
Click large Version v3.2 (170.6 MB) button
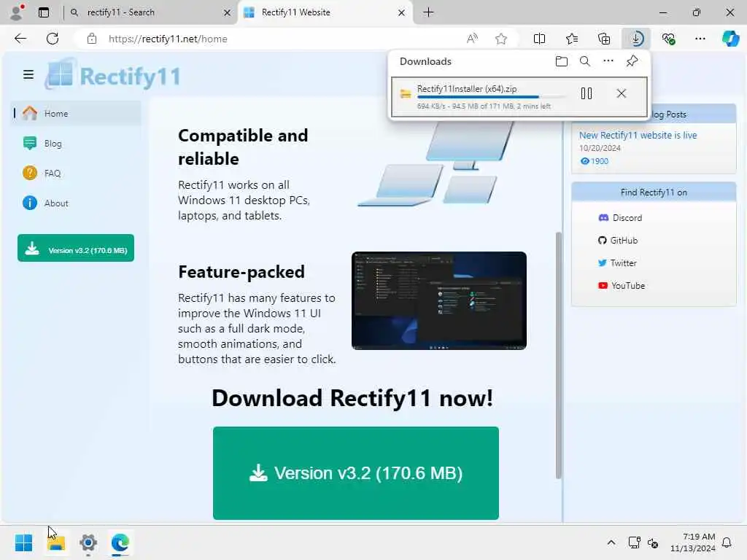356,472
